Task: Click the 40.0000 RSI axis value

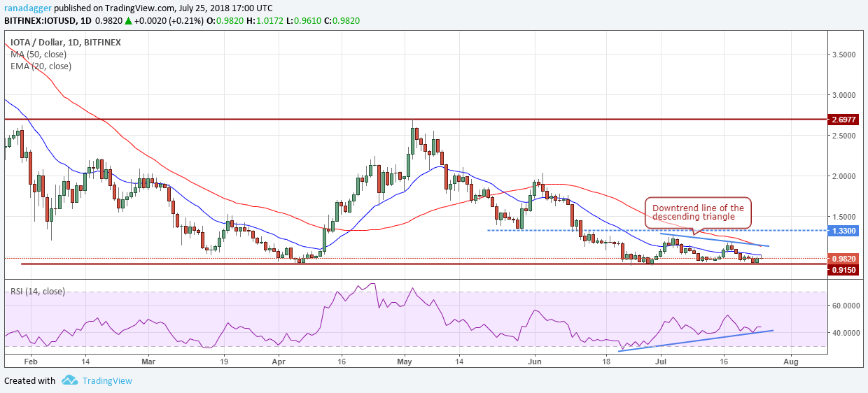Action: coord(847,333)
